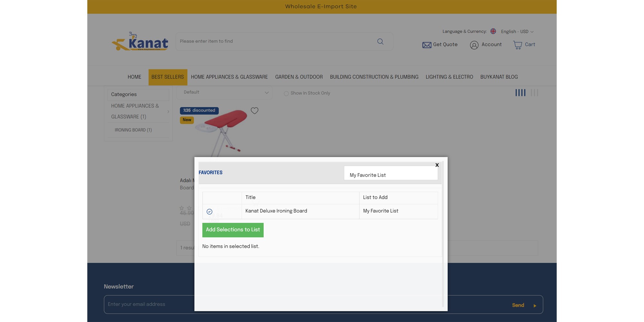Viewport: 644px width, 322px height.
Task: Open the Get Quote envelope icon
Action: pyautogui.click(x=427, y=45)
